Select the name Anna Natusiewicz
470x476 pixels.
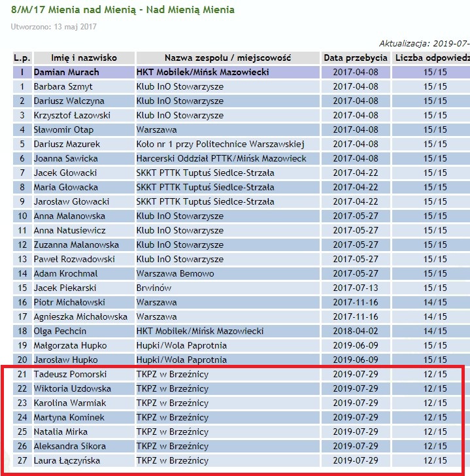(70, 230)
